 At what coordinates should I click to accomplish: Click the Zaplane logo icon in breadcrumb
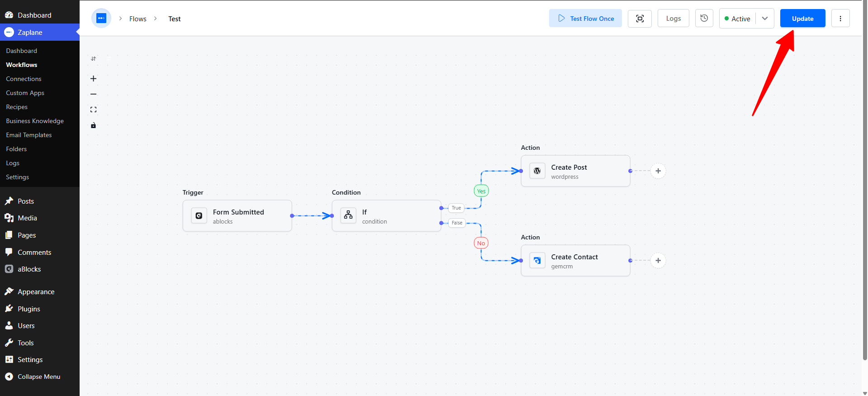101,19
